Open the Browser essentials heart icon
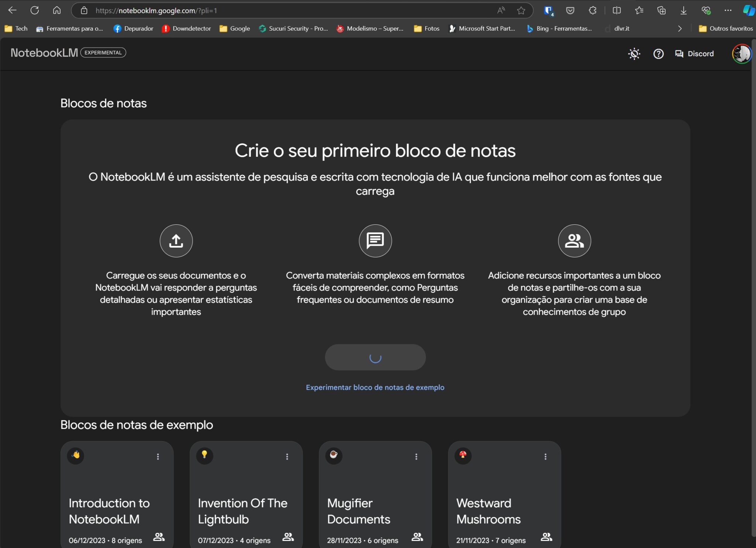756x548 pixels. tap(706, 10)
